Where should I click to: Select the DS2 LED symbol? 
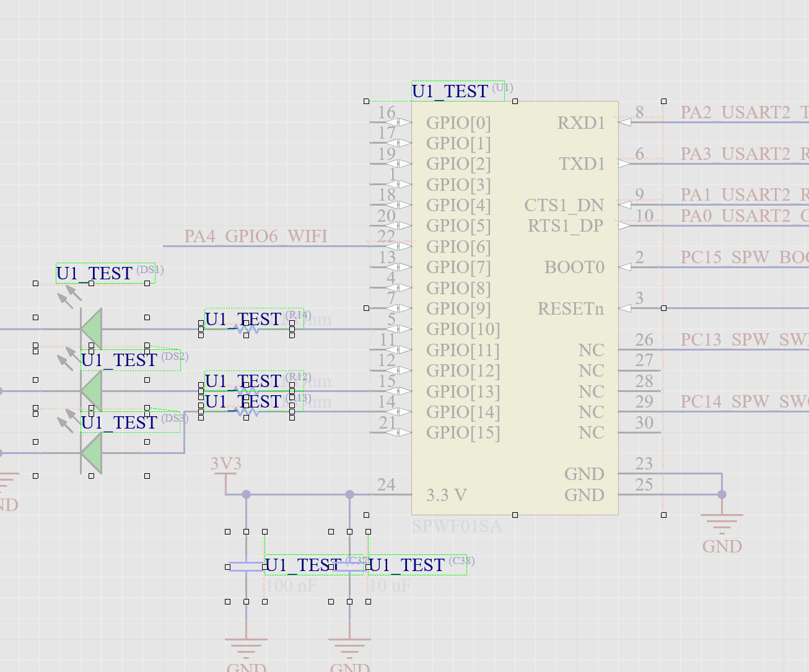pyautogui.click(x=91, y=391)
